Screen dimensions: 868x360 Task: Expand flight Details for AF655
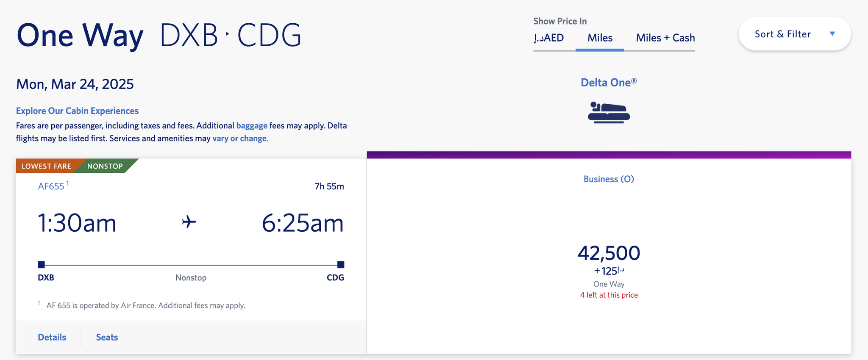52,337
